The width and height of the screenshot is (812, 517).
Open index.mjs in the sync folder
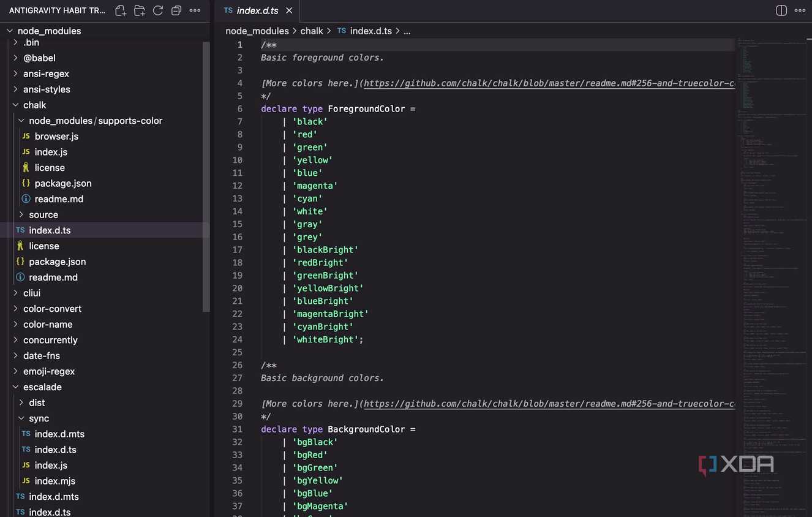click(x=105, y=481)
